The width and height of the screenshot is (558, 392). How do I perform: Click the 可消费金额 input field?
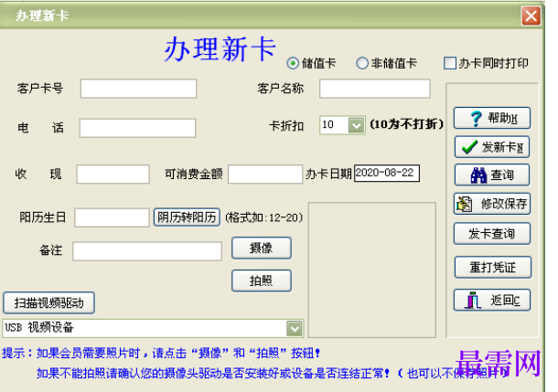265,175
